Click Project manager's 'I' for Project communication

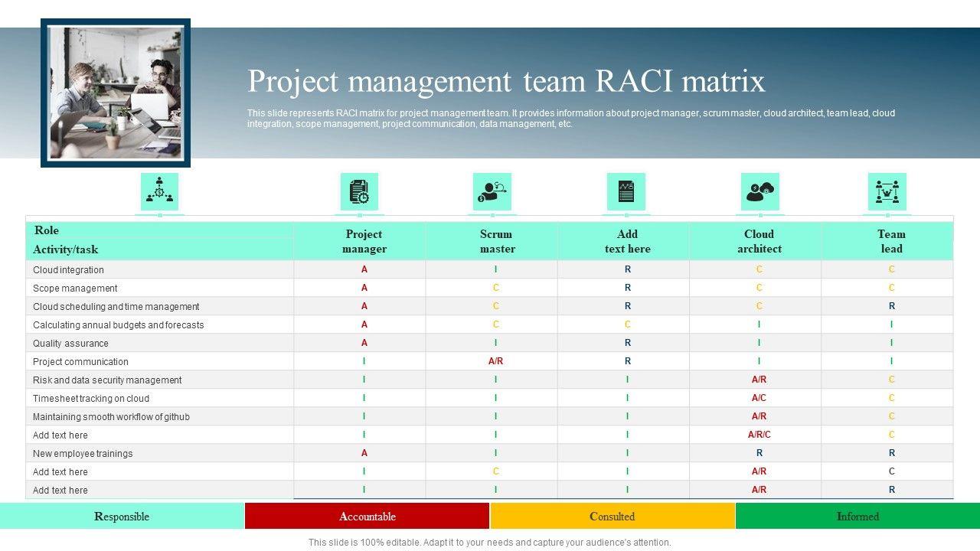(x=364, y=361)
